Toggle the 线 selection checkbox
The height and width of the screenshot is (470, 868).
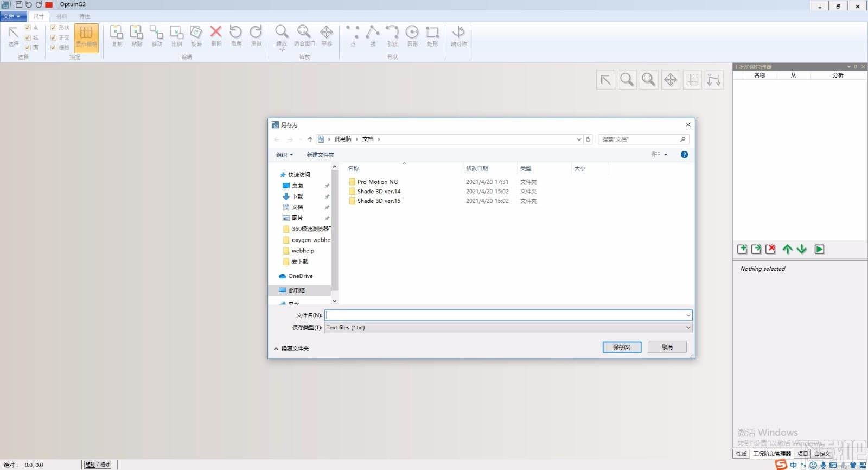click(28, 37)
